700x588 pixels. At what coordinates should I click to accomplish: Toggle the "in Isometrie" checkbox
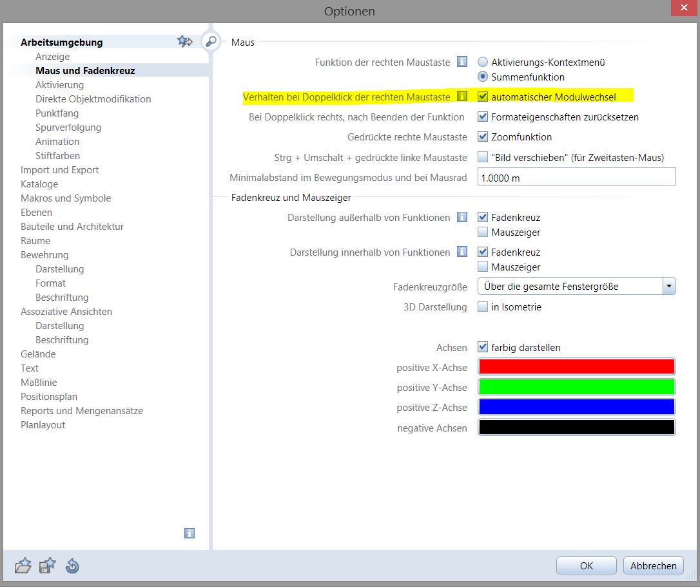(x=483, y=307)
